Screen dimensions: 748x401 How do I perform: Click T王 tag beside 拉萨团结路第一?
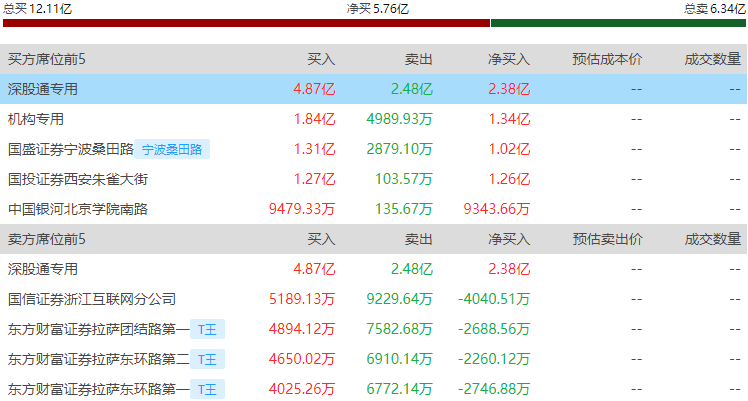(x=208, y=329)
